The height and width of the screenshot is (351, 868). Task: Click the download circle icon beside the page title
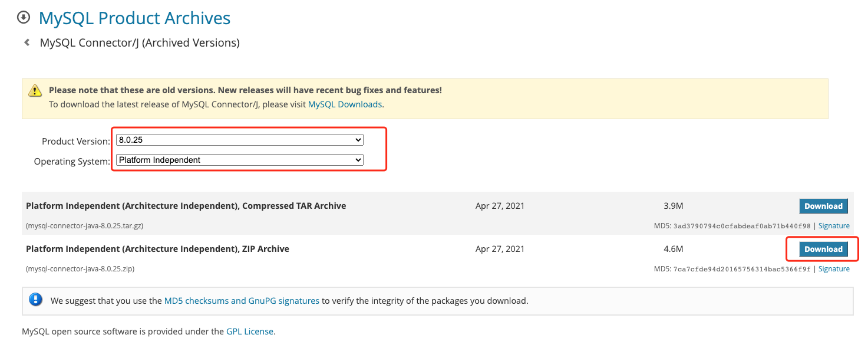point(24,18)
